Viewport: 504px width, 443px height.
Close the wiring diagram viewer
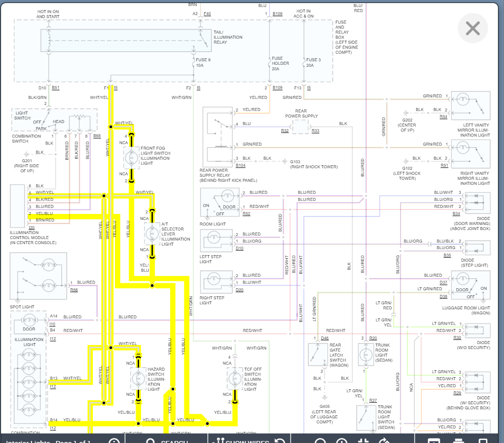[x=472, y=28]
